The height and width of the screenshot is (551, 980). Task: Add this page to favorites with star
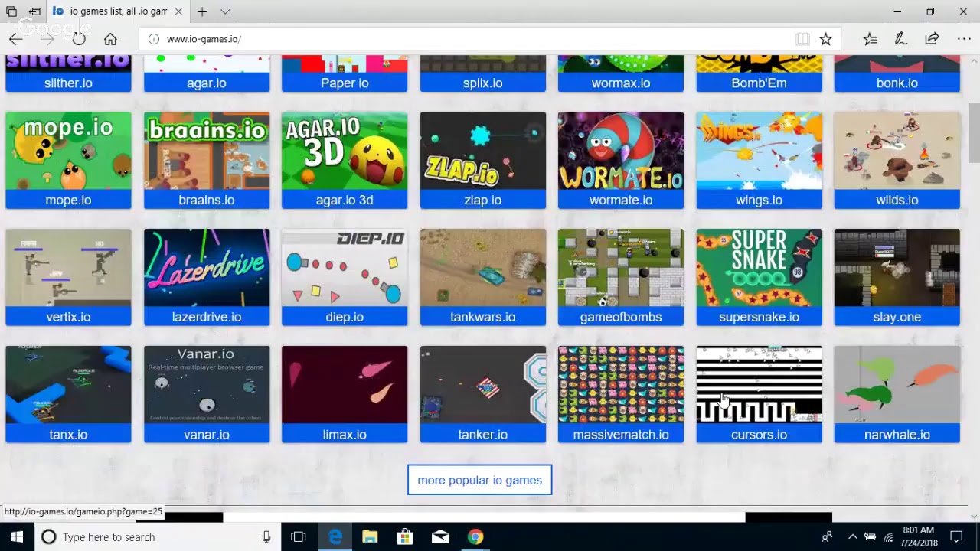(825, 39)
